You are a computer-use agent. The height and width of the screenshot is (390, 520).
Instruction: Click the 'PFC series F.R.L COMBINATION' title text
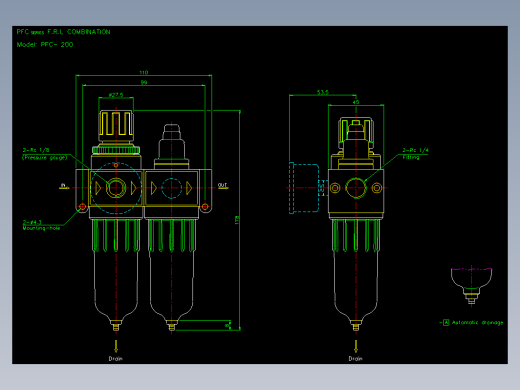tap(63, 32)
